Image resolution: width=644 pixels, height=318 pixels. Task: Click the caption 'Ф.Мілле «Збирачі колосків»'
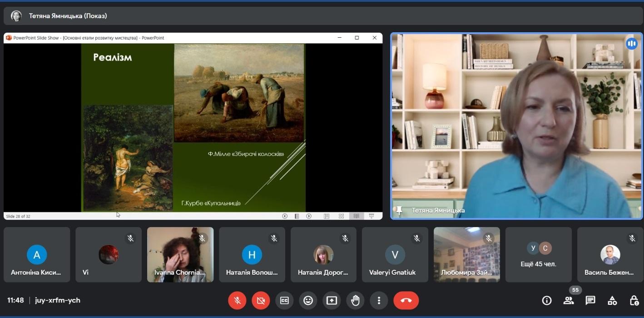pos(246,154)
